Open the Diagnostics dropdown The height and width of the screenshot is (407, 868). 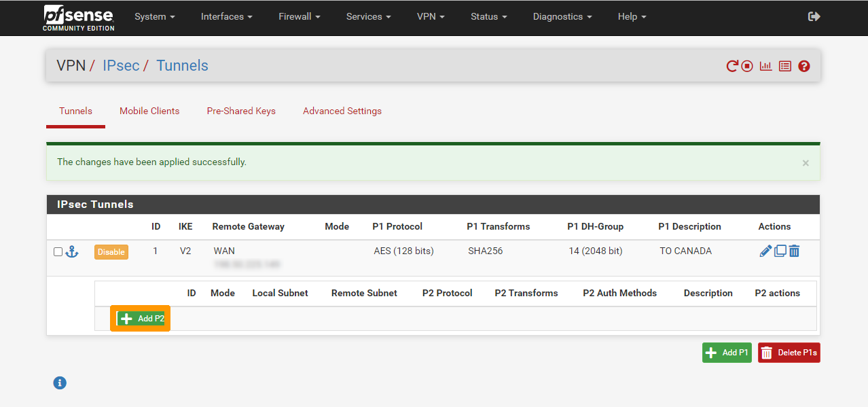(562, 16)
